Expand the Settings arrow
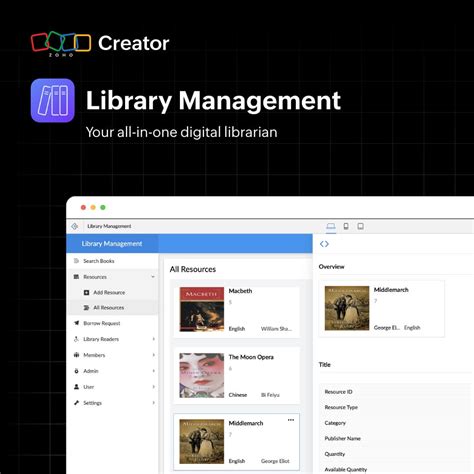The height and width of the screenshot is (474, 474). click(x=154, y=403)
